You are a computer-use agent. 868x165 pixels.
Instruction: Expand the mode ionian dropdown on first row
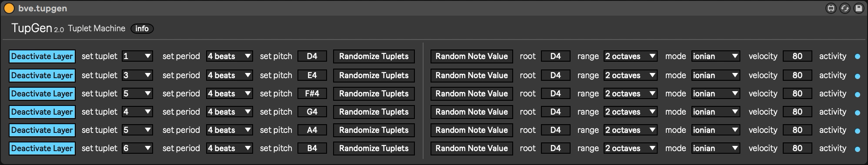click(715, 56)
